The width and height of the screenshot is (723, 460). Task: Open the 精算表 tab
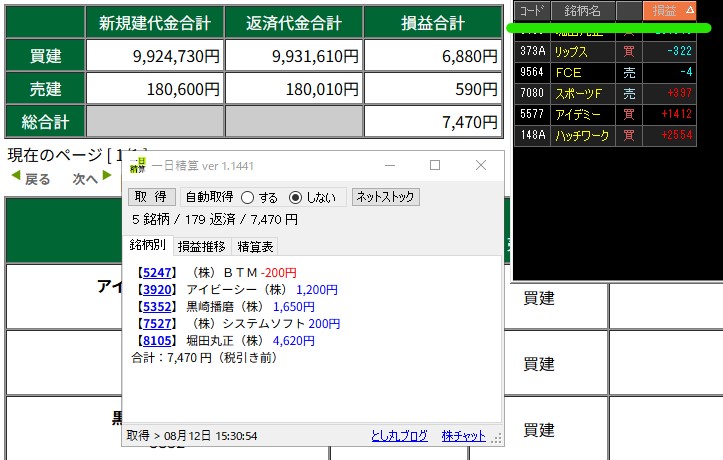tap(255, 247)
